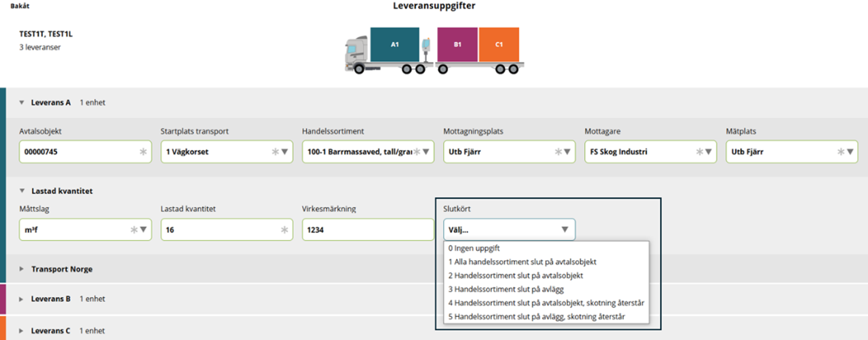Click asterisk icon in Startplats transport field
The image size is (868, 340).
pos(275,152)
